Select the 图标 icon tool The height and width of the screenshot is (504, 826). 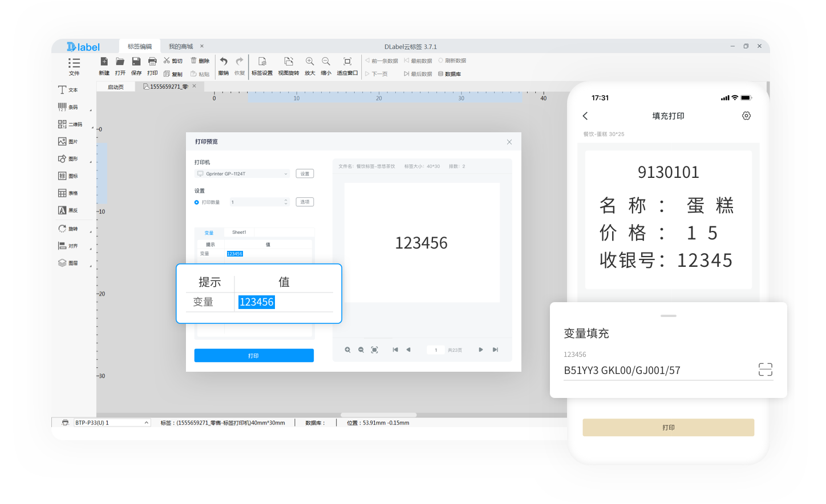tap(68, 176)
